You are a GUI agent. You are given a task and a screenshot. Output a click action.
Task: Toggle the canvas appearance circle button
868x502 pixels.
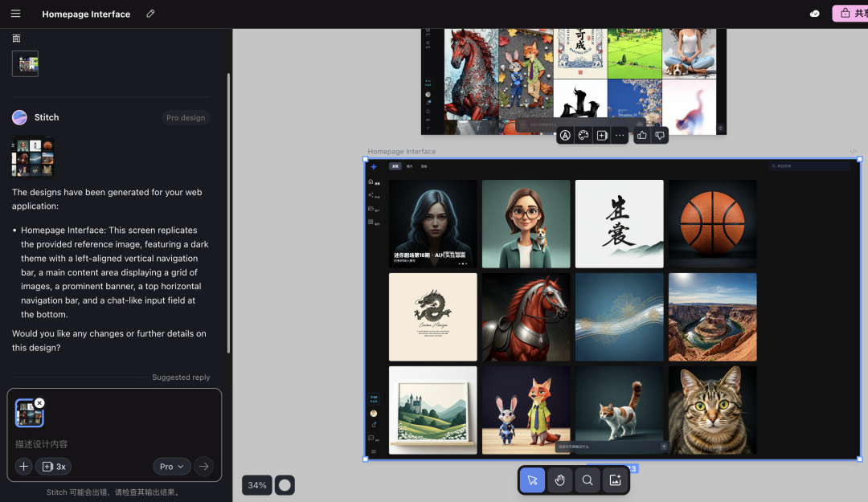tap(285, 485)
